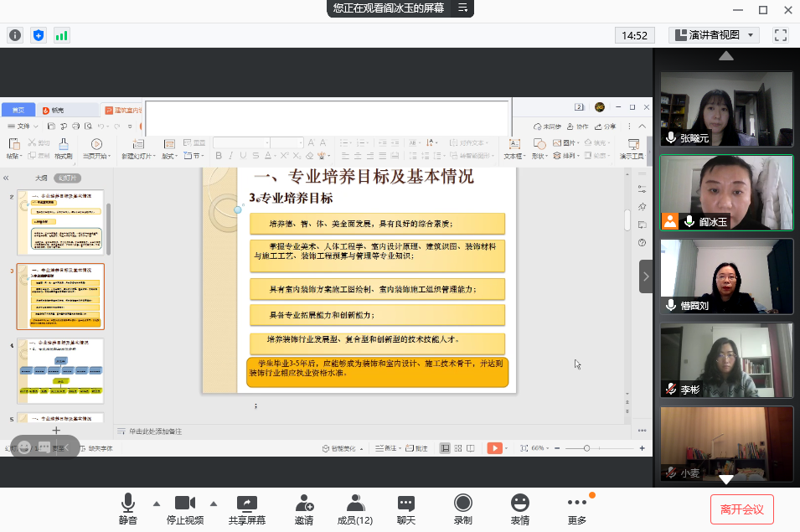Expand the video options arrow beside 停止视频

point(213,504)
